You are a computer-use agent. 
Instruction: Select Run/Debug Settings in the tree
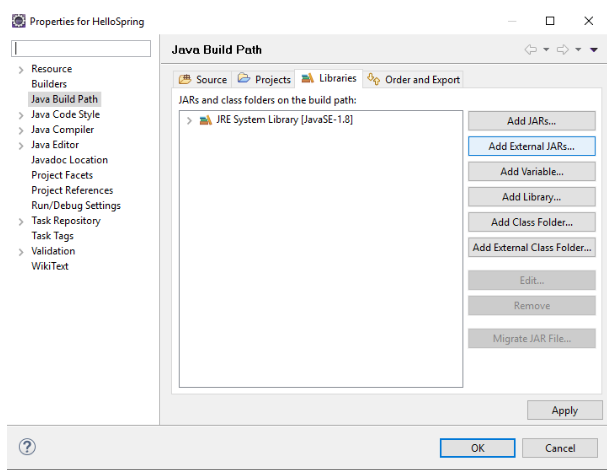pyautogui.click(x=75, y=206)
